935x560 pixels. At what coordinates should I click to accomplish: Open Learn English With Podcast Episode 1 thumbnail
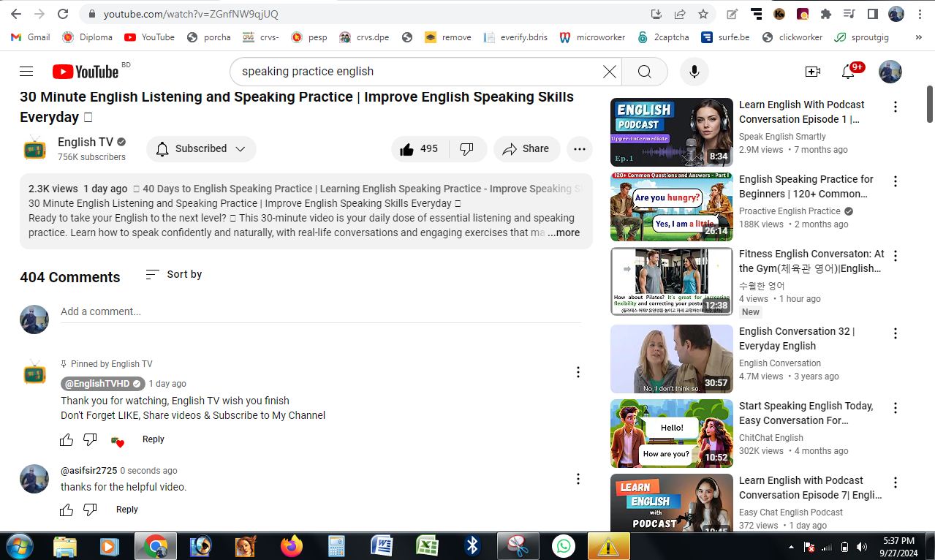pos(671,132)
